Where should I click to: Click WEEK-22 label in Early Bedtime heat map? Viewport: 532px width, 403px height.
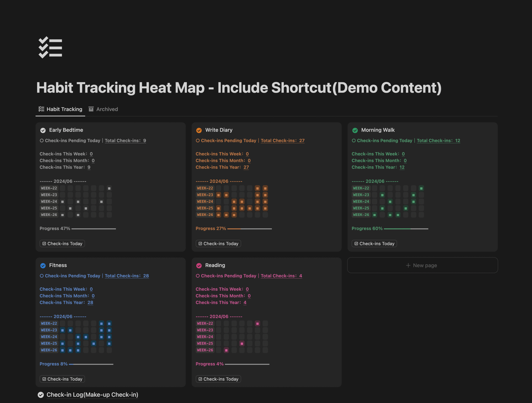49,188
